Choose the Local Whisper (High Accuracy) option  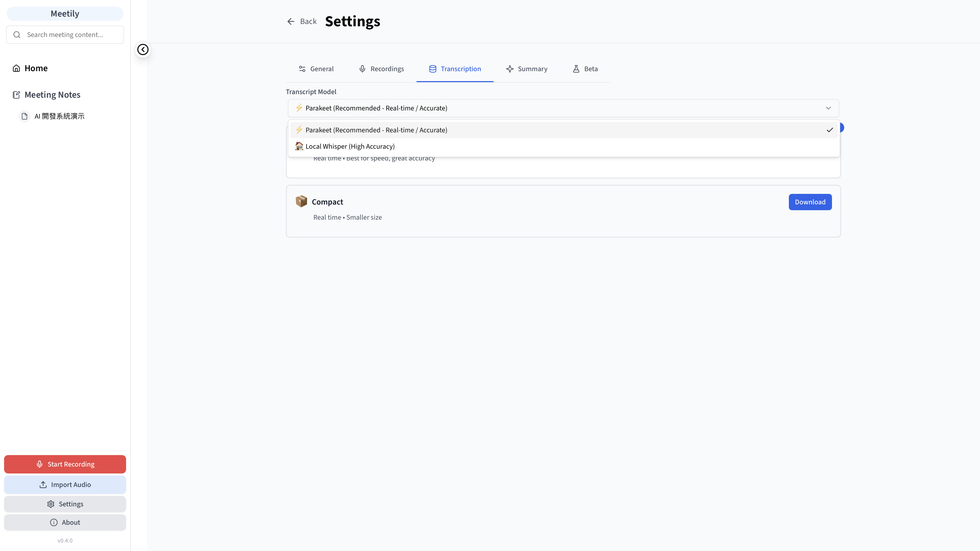click(x=564, y=146)
